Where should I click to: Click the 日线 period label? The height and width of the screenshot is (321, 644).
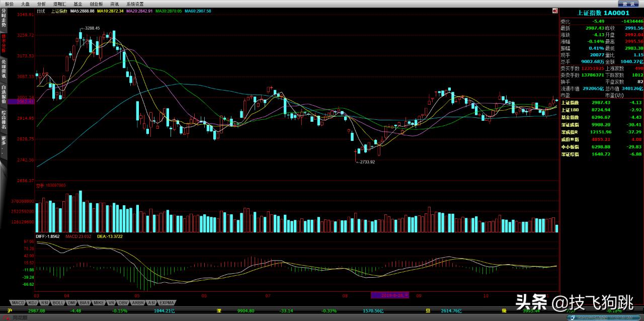[41, 11]
